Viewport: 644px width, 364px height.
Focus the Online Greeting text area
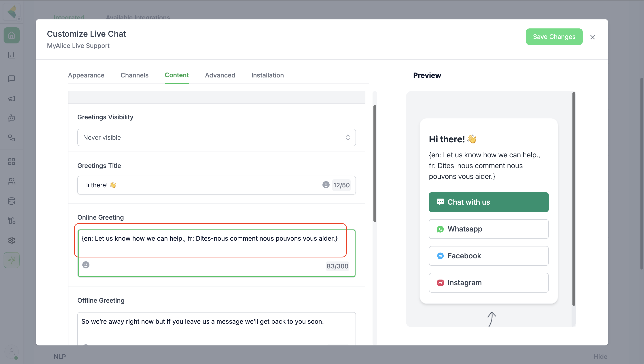click(216, 253)
